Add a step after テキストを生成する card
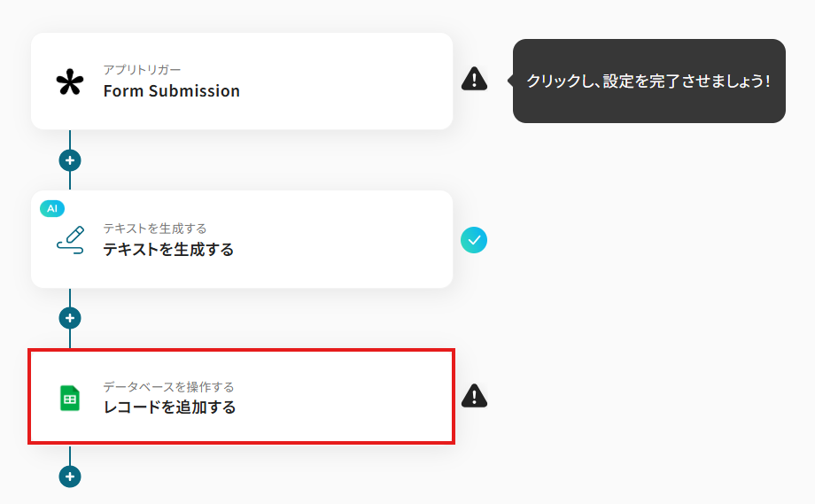 pyautogui.click(x=70, y=318)
